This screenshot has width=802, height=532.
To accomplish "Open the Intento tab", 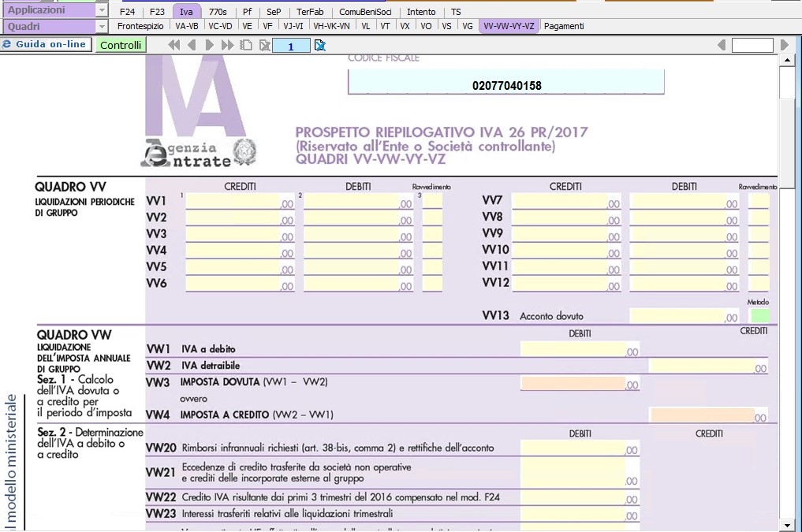I will (x=421, y=12).
